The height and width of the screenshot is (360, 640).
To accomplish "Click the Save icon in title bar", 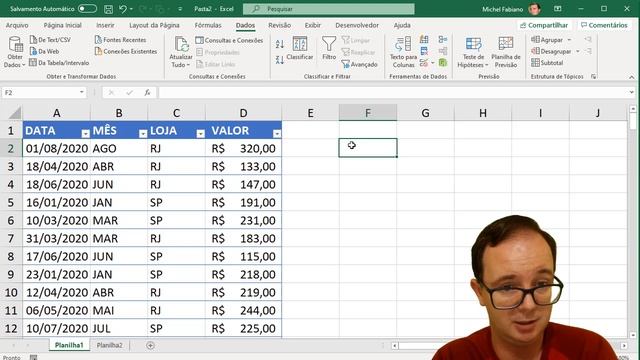I will pyautogui.click(x=108, y=9).
